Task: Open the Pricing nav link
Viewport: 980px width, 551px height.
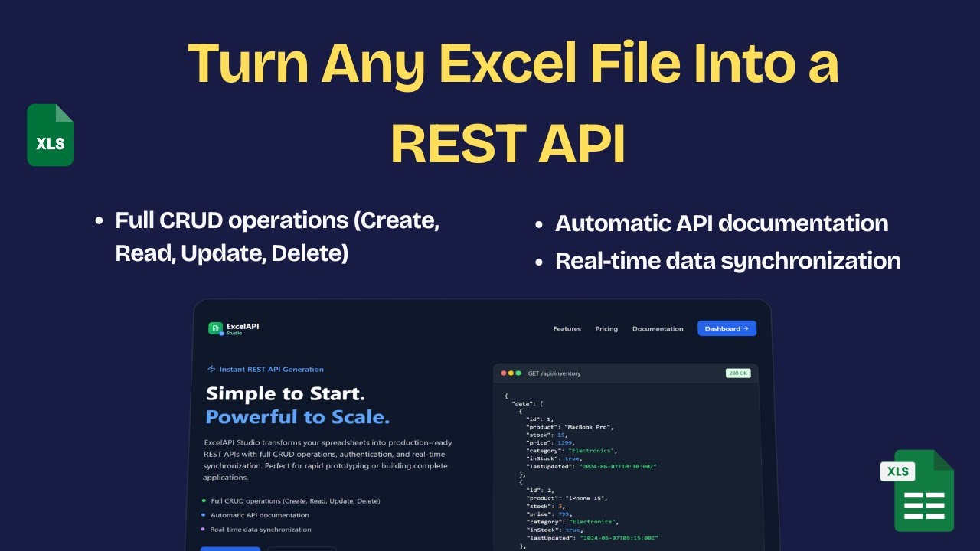Action: coord(606,328)
